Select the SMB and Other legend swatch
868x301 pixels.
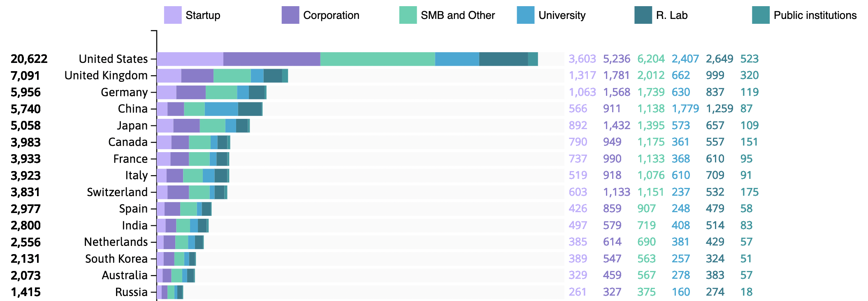[408, 15]
